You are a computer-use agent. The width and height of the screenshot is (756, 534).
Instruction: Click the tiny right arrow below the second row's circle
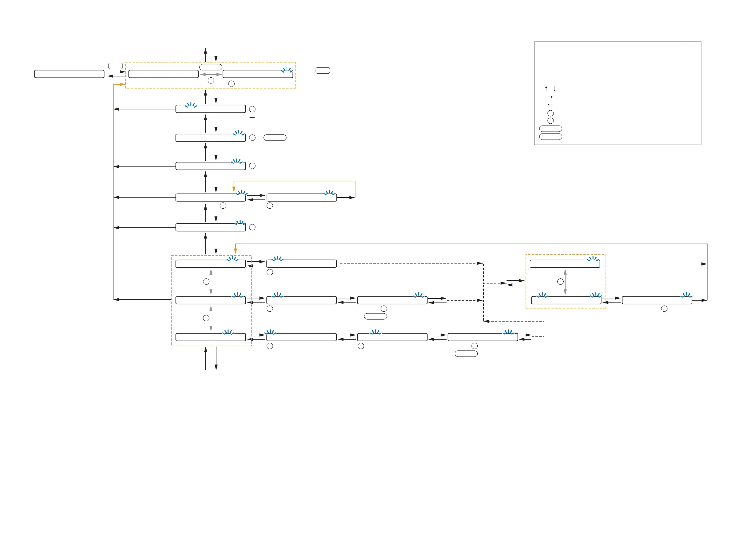coord(252,117)
